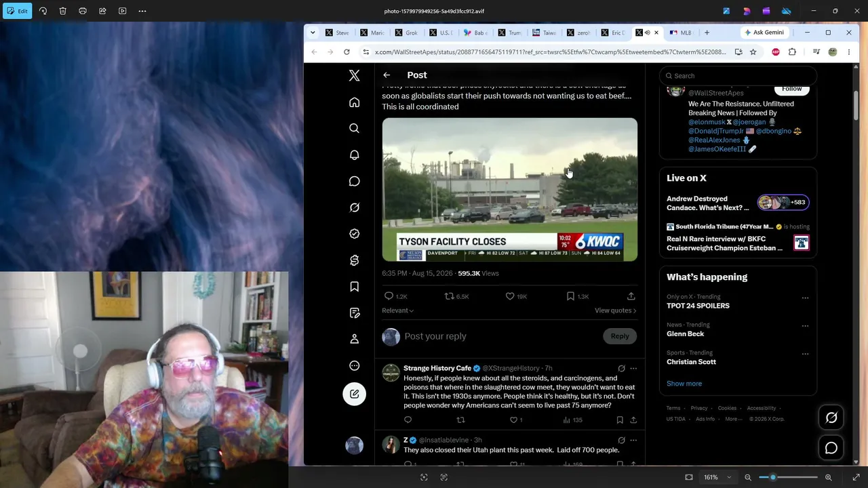Switch to the Taiwan browser tab
The height and width of the screenshot is (488, 868).
click(x=544, y=33)
